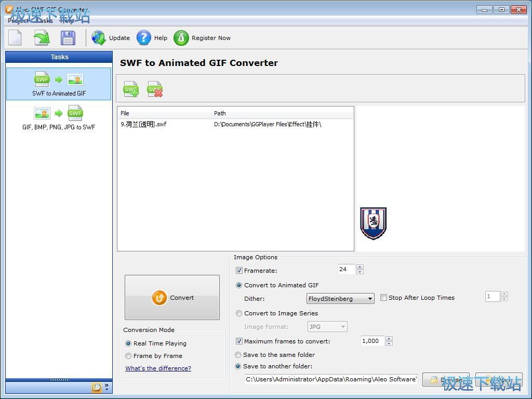532x399 pixels.
Task: Click the Path column header
Action: tap(282, 113)
